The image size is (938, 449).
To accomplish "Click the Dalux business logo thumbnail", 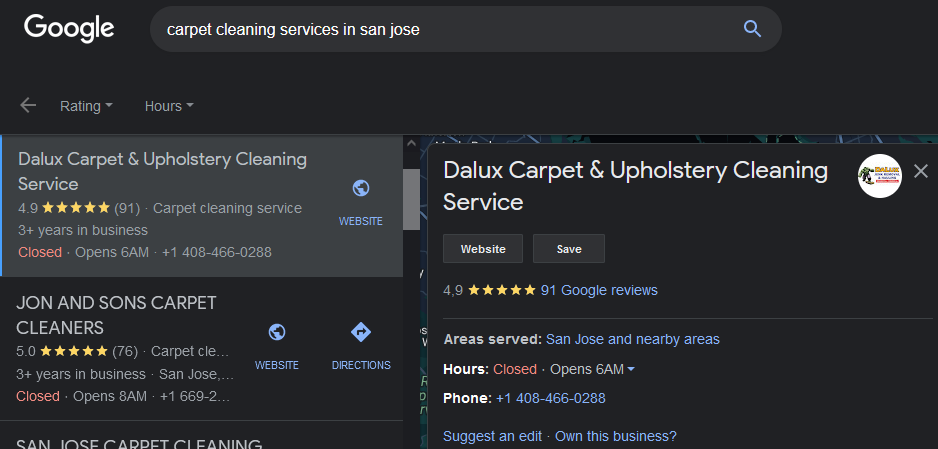I will click(879, 176).
